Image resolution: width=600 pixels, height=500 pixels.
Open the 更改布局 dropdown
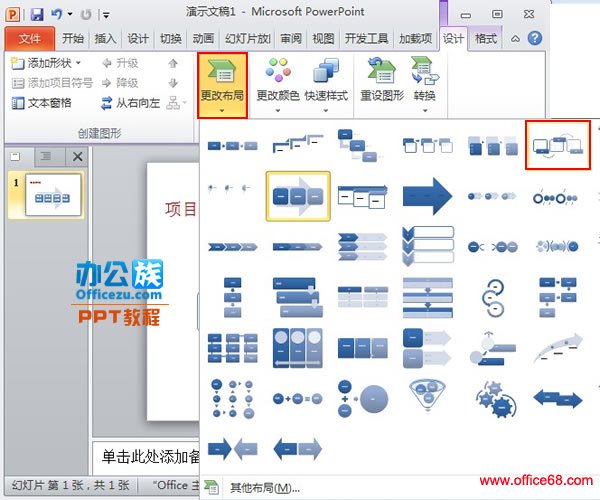click(222, 85)
